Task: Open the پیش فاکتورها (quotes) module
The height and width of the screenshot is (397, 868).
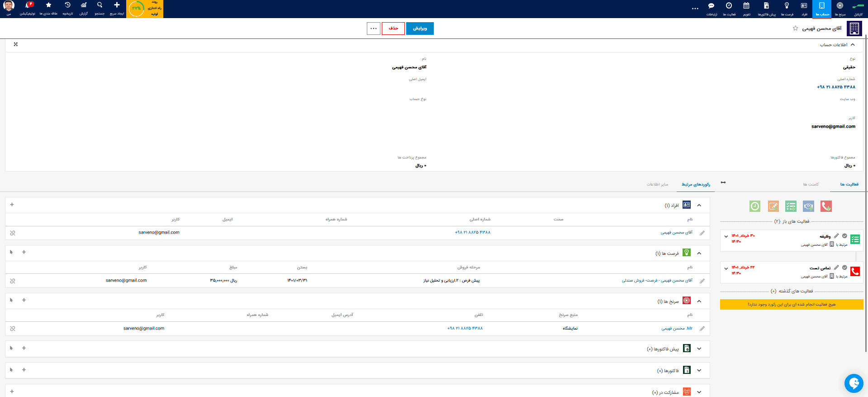Action: 767,9
